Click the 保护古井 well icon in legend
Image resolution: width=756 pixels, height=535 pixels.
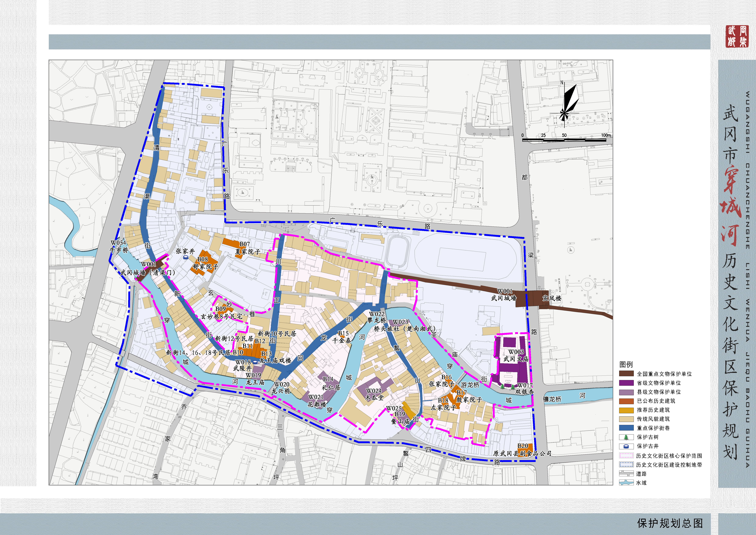pyautogui.click(x=626, y=446)
